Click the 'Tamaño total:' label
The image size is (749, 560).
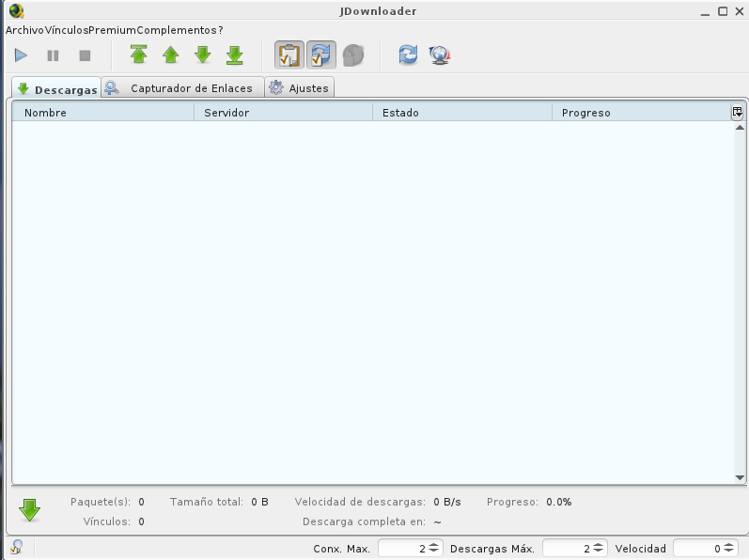(207, 502)
